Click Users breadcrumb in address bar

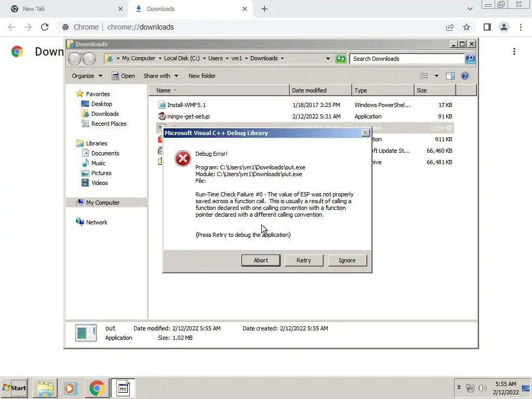point(216,58)
